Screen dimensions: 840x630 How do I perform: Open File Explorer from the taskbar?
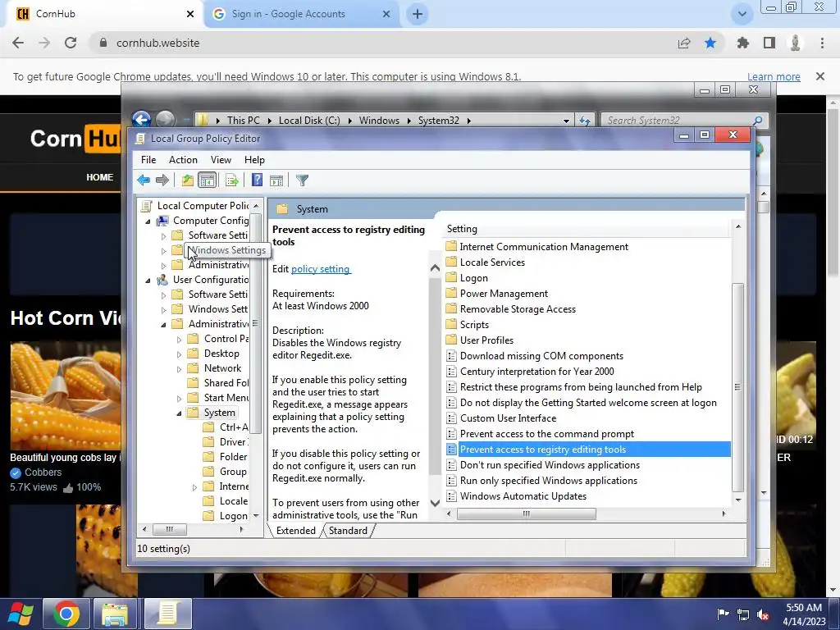point(115,614)
